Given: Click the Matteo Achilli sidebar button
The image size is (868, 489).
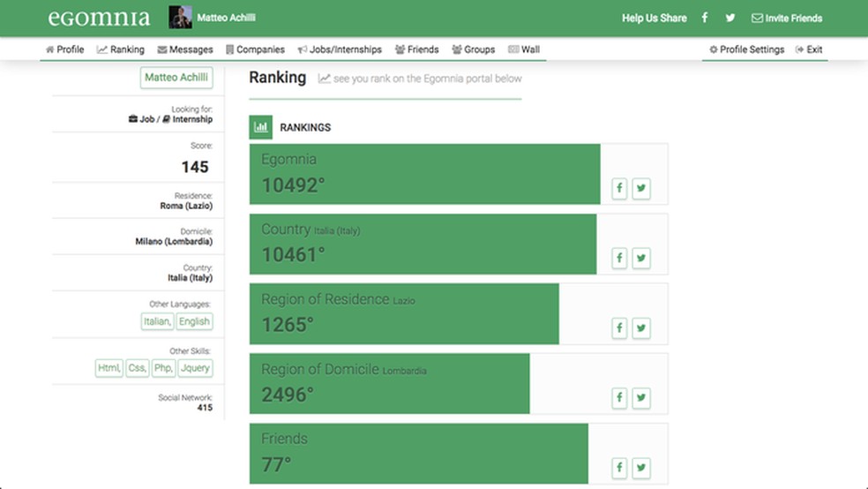Looking at the screenshot, I should (176, 78).
